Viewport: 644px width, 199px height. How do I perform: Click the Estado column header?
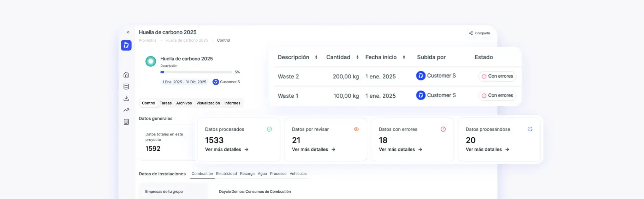(484, 57)
